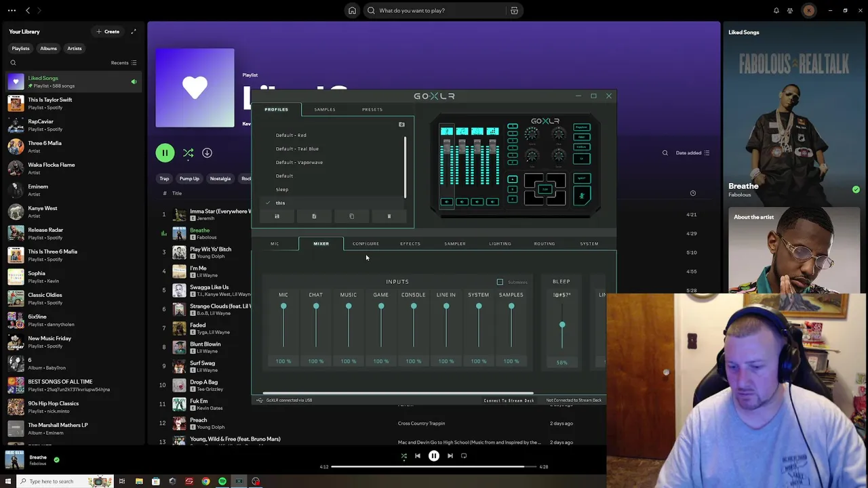Skip to next track in Spotify player
868x488 pixels.
(450, 456)
